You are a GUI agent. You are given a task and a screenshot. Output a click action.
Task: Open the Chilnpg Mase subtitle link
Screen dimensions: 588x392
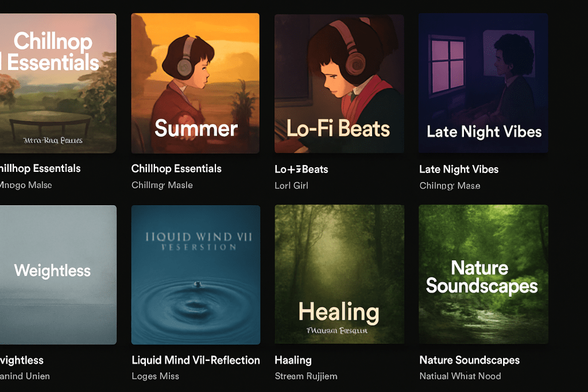[450, 186]
